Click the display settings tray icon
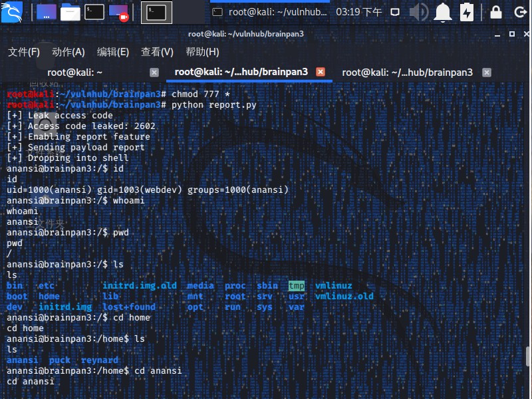The image size is (532, 399). tap(395, 12)
